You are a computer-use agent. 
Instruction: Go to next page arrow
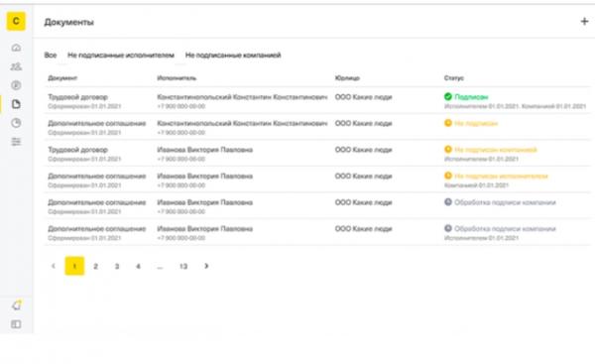click(x=206, y=266)
